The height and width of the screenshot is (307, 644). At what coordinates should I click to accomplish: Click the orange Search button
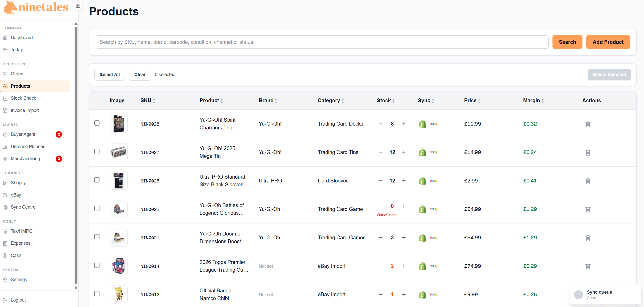[x=567, y=42]
